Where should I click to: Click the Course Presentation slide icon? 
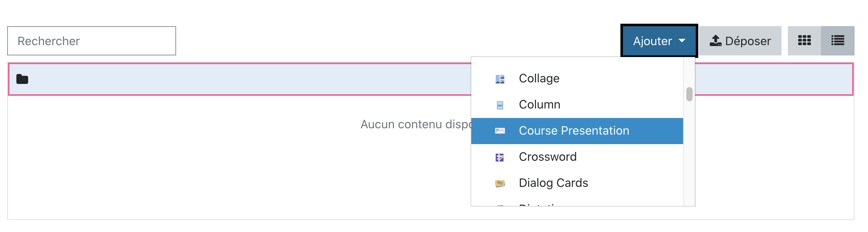pos(500,131)
